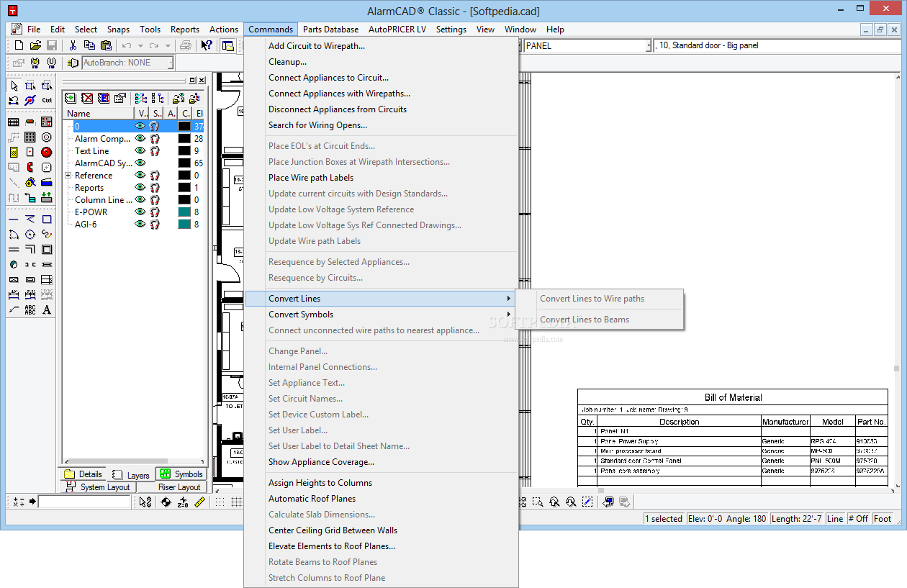The width and height of the screenshot is (907, 588).
Task: Open the redo history dropdown arrow
Action: (168, 45)
